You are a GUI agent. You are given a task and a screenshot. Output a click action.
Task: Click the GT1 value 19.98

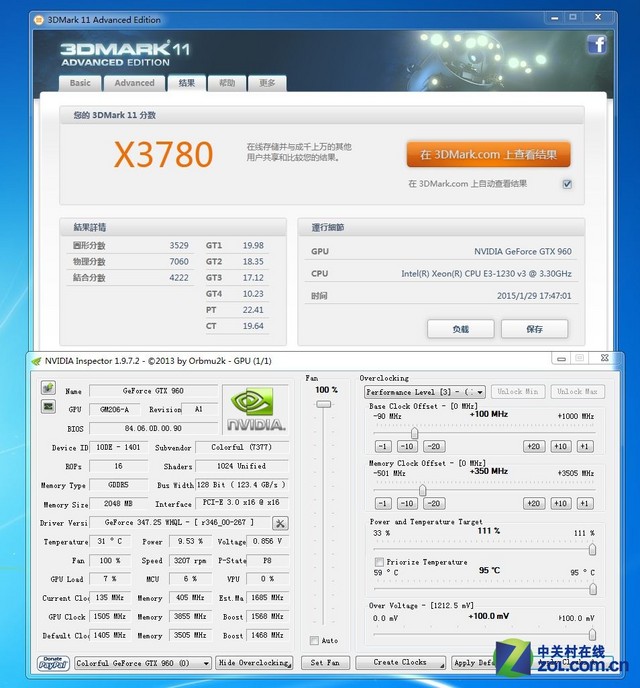point(253,245)
